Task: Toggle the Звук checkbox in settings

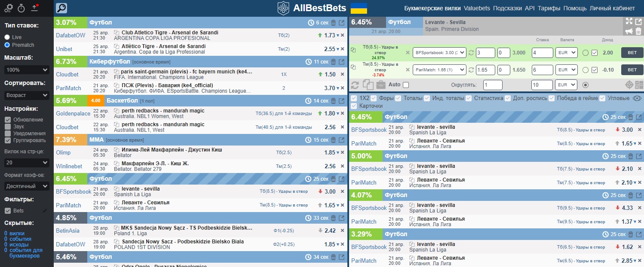Action: tap(8, 127)
